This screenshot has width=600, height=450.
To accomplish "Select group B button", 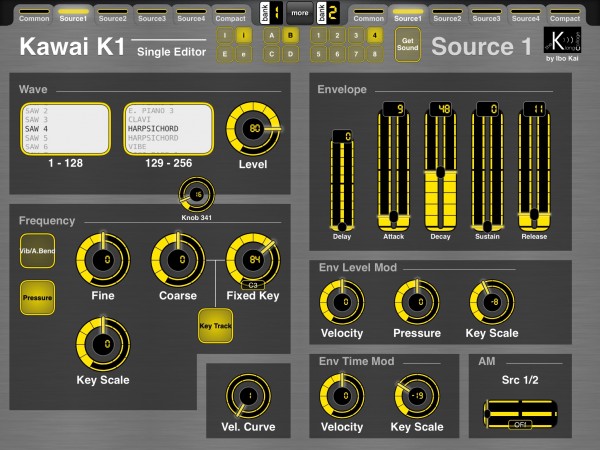I will [x=290, y=36].
